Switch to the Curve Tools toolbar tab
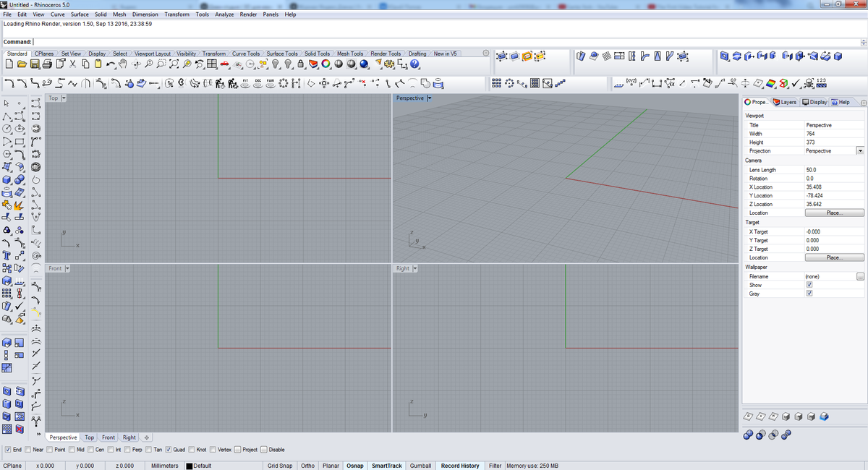The height and width of the screenshot is (470, 868). [x=246, y=54]
